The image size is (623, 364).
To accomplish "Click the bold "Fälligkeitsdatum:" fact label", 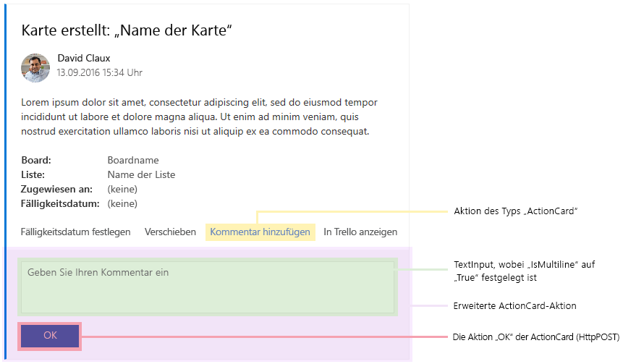I will (x=60, y=203).
